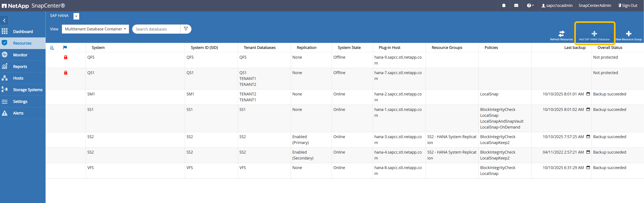Click the sort order column icon
The image size is (644, 203).
52,48
